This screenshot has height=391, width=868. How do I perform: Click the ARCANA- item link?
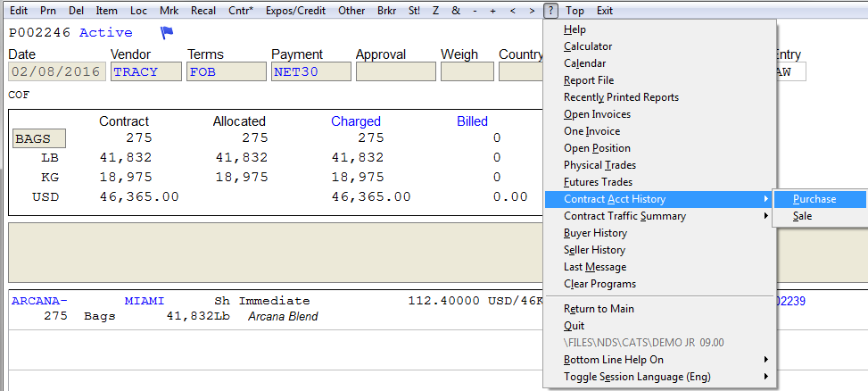pos(39,301)
